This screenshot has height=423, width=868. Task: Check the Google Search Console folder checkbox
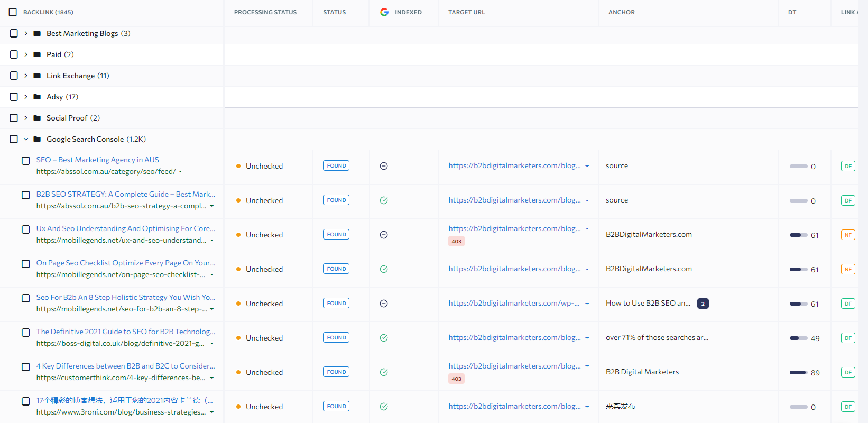[x=14, y=139]
